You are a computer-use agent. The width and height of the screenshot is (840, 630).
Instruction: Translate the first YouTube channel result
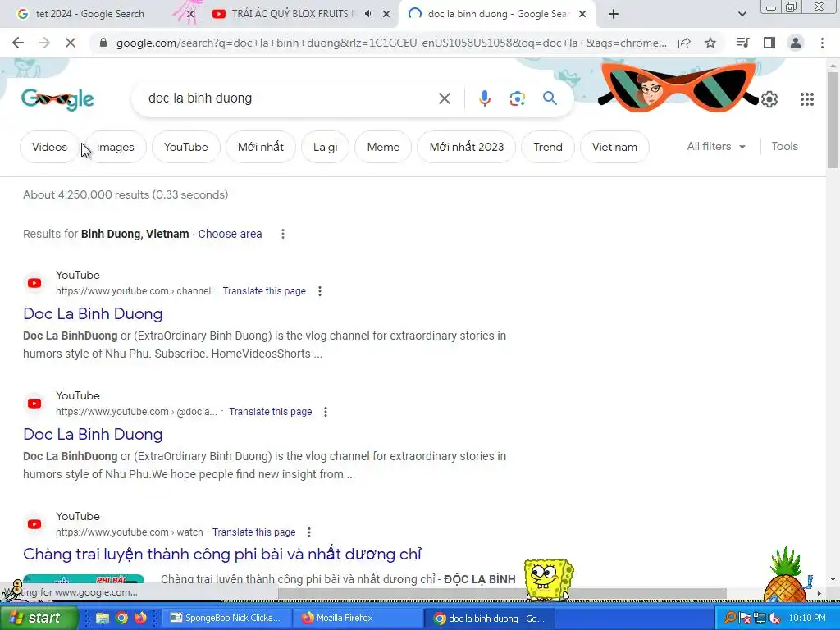click(x=264, y=291)
